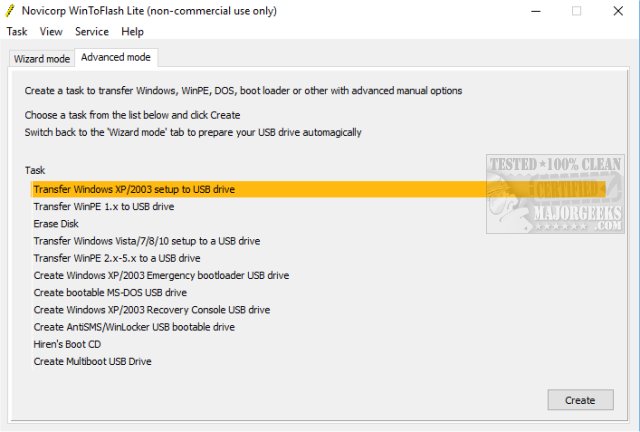The image size is (640, 432).
Task: Pick Transfer Windows Vista/7/8/10 setup task
Action: (146, 241)
